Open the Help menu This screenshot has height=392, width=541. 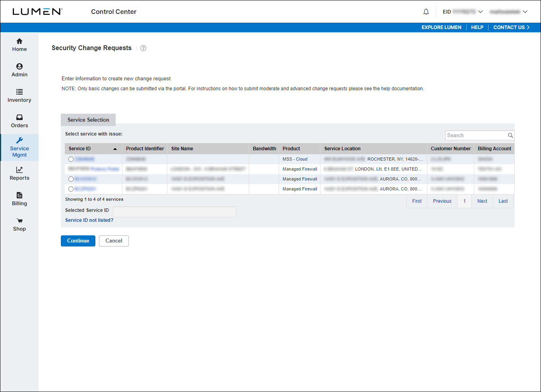(x=477, y=27)
